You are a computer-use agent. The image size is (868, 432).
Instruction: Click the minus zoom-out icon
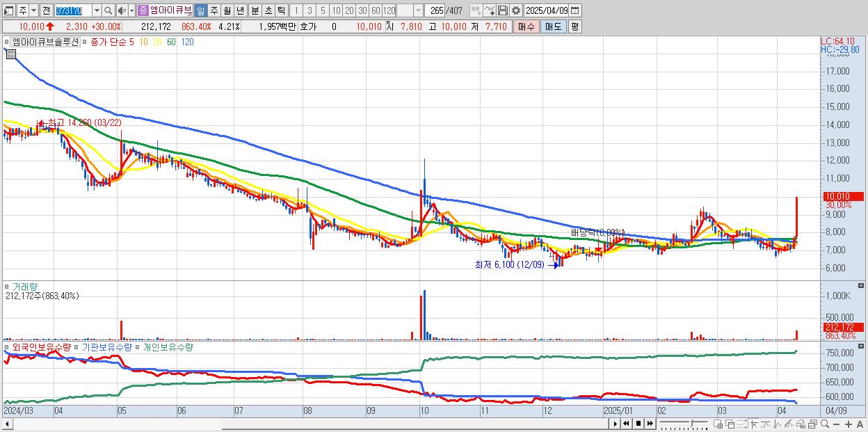836,424
